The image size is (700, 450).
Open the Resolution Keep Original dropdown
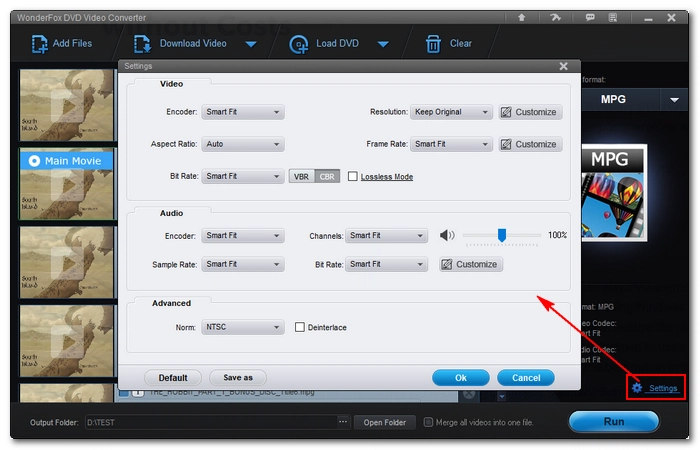click(451, 112)
